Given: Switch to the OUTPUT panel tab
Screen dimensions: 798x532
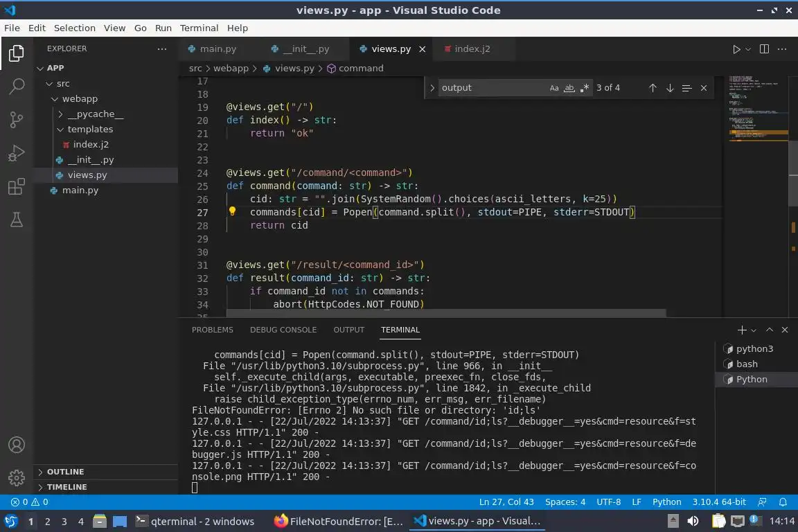Looking at the screenshot, I should point(348,330).
